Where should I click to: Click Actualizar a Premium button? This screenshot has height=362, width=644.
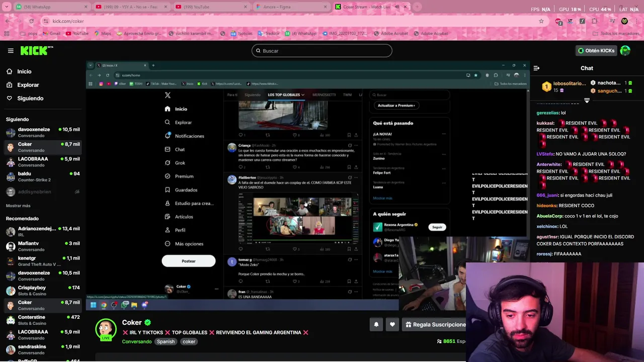pyautogui.click(x=396, y=106)
